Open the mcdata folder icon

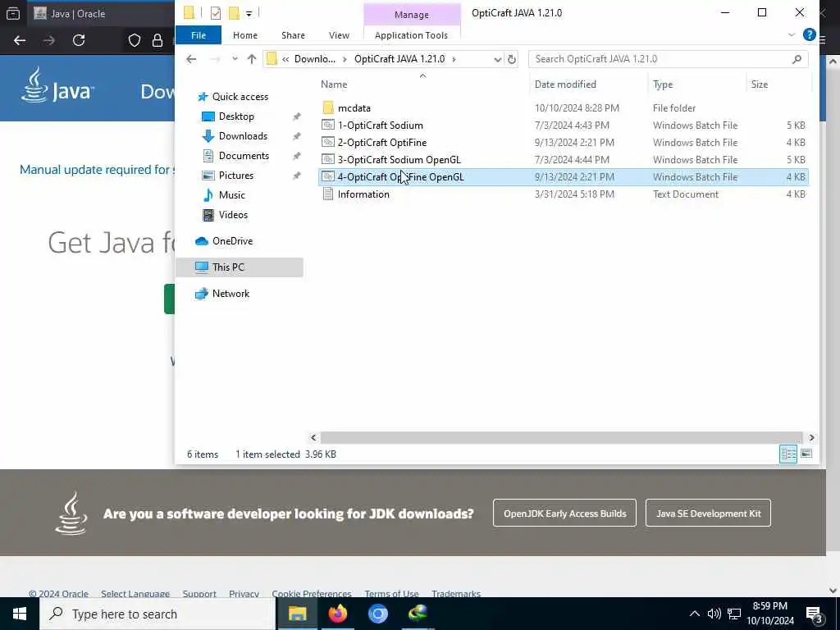[x=328, y=107]
